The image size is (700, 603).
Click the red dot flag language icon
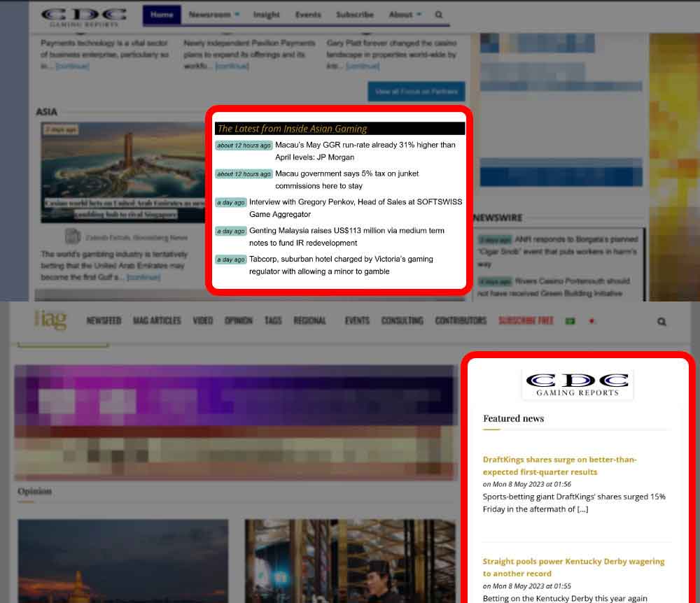coord(591,321)
